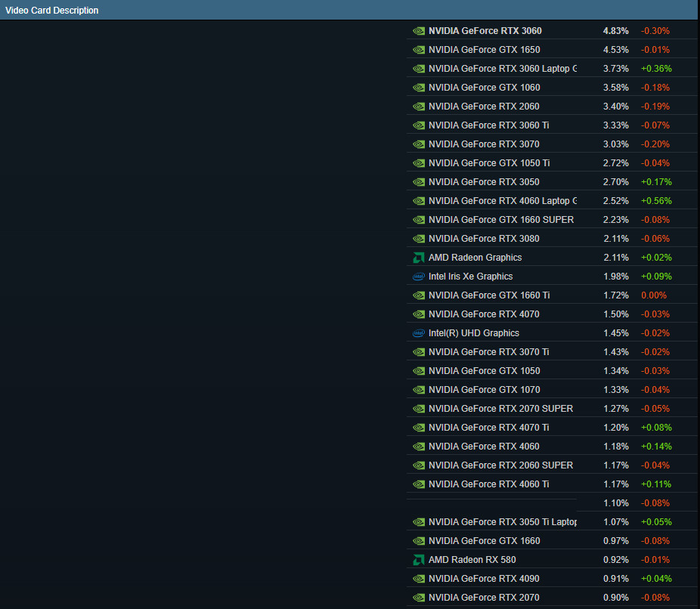Click the NVIDIA logo beside RTX 3070
Viewport: 700px width, 609px height.
419,144
